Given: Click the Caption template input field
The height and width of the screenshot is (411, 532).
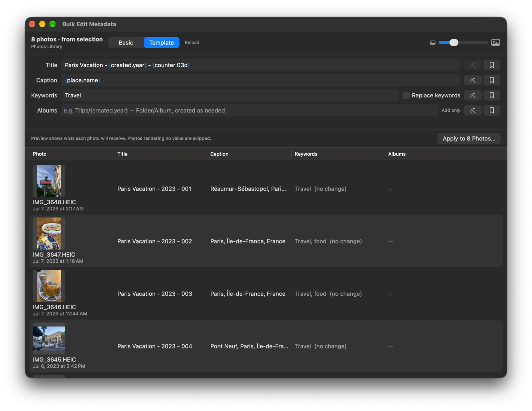Looking at the screenshot, I should click(x=260, y=80).
